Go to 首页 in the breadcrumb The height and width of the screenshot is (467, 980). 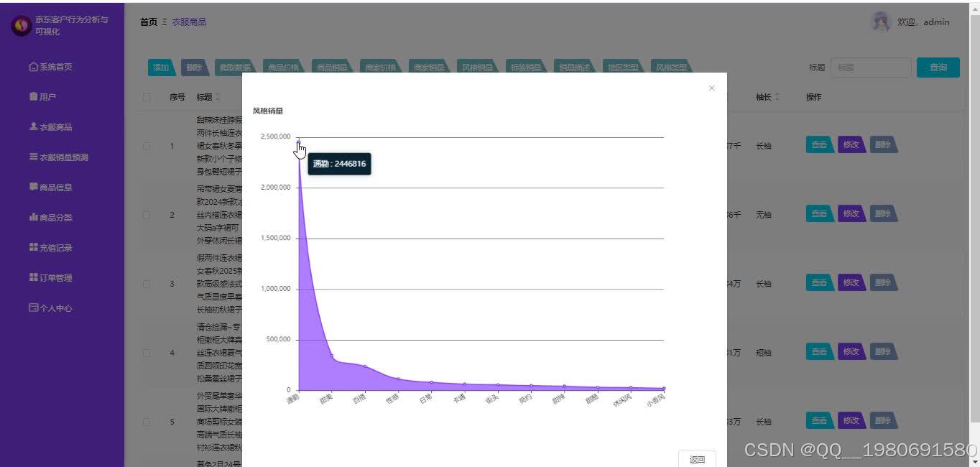149,22
